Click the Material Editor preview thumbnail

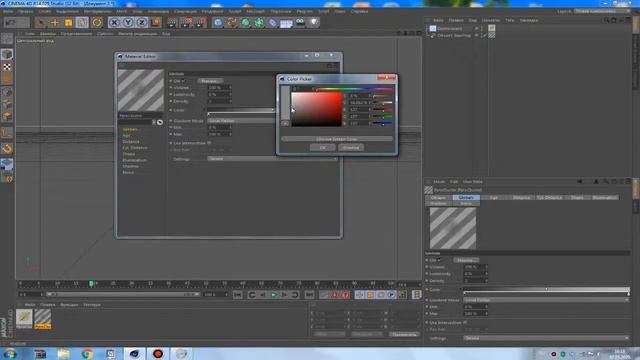tap(141, 90)
